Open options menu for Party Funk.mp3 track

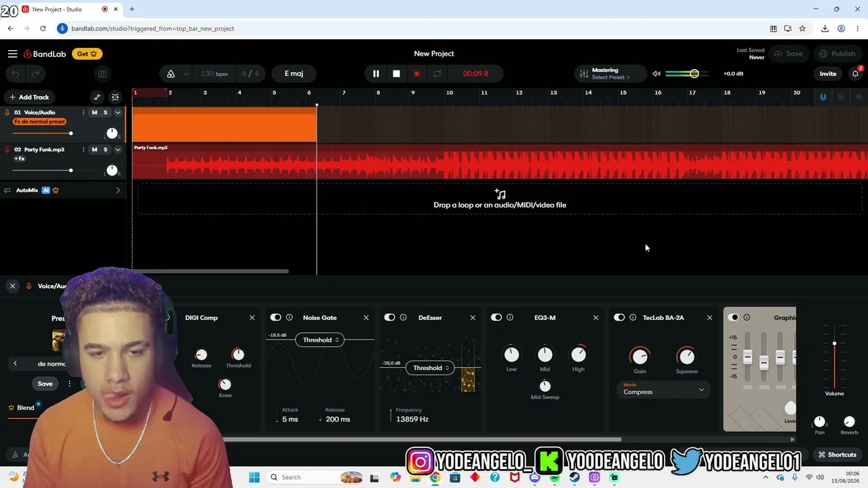click(x=83, y=149)
